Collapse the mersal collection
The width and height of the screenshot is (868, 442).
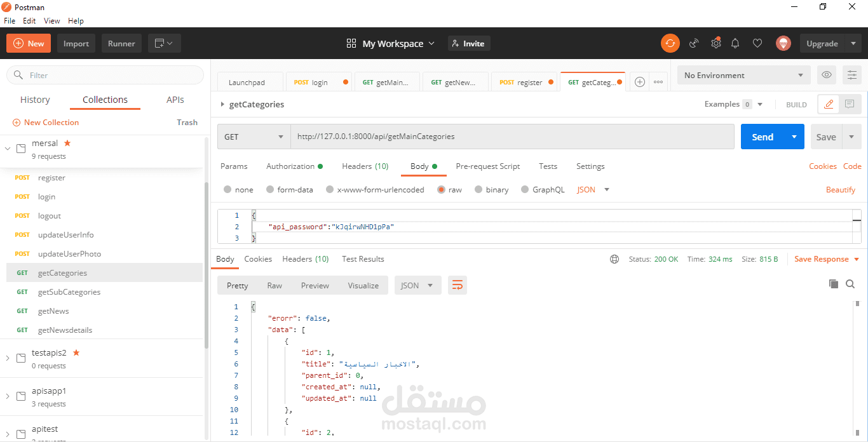pos(8,149)
